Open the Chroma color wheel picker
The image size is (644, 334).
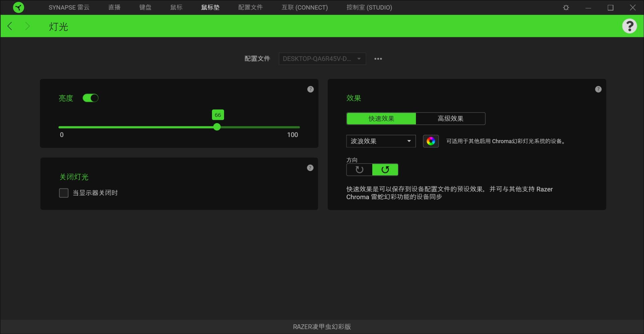431,141
